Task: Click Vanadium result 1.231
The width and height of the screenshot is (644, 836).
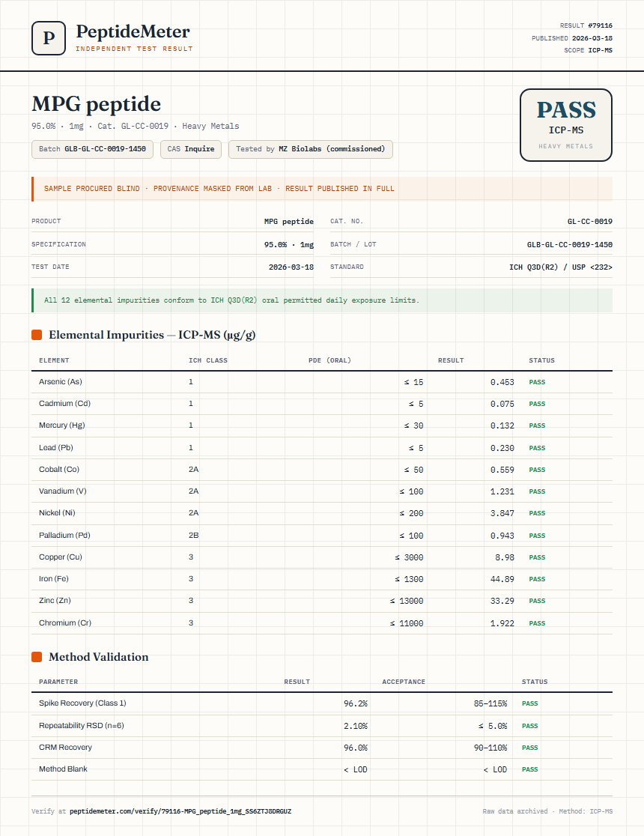Action: (x=502, y=492)
